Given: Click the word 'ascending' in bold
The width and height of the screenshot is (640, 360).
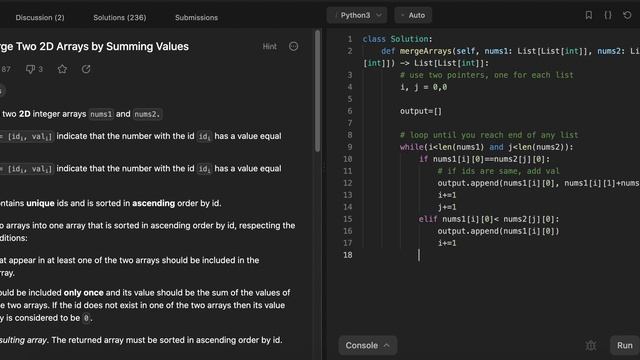Looking at the screenshot, I should 153,203.
